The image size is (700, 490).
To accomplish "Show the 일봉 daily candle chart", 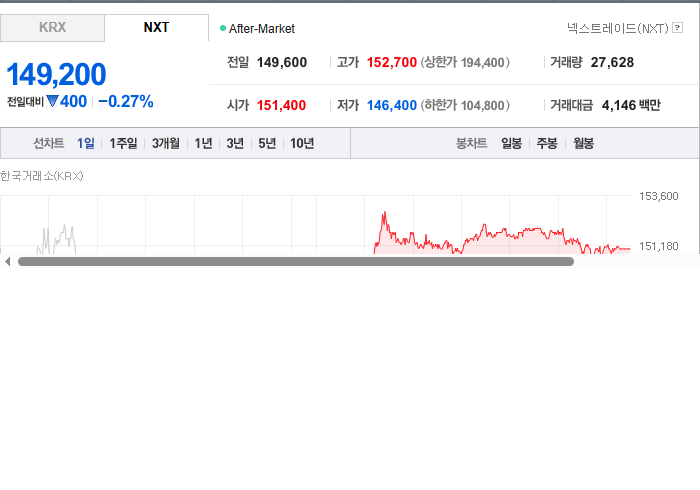I will [x=511, y=143].
